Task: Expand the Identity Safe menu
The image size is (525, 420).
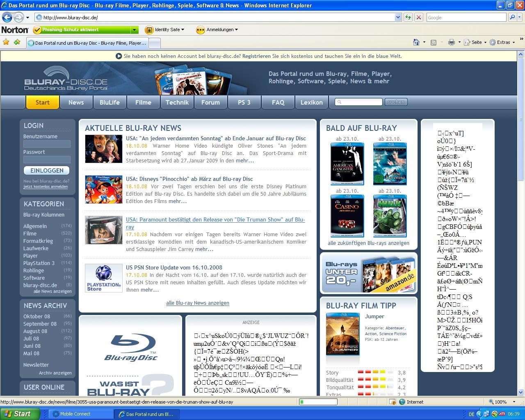Action: [x=183, y=30]
